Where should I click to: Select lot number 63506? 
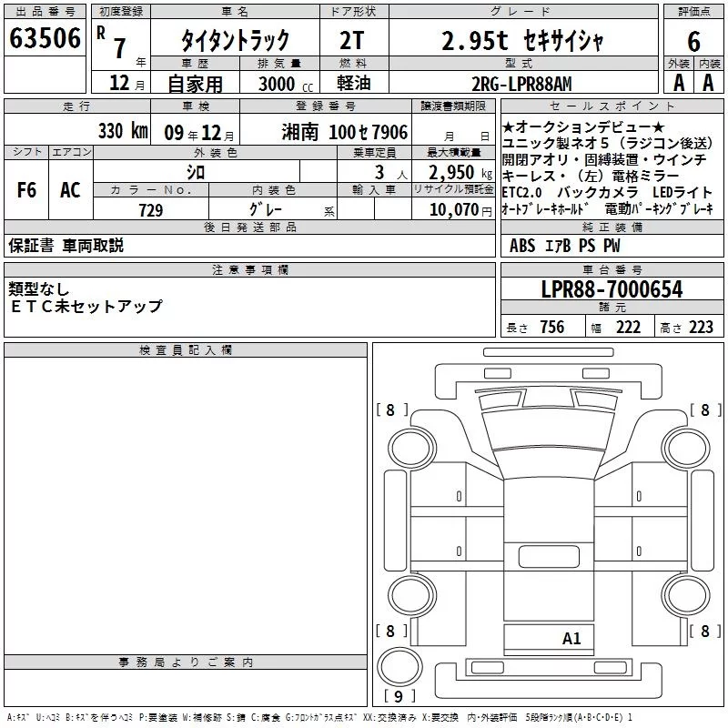tap(45, 38)
